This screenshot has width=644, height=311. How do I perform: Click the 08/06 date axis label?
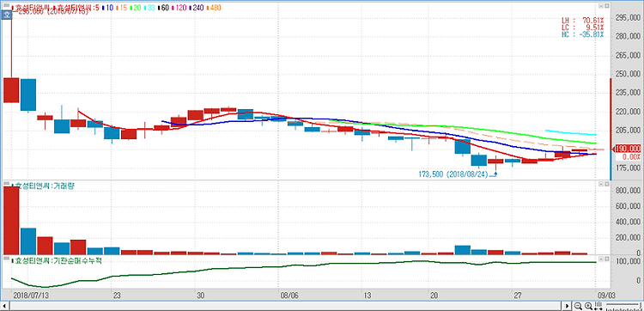(x=289, y=295)
